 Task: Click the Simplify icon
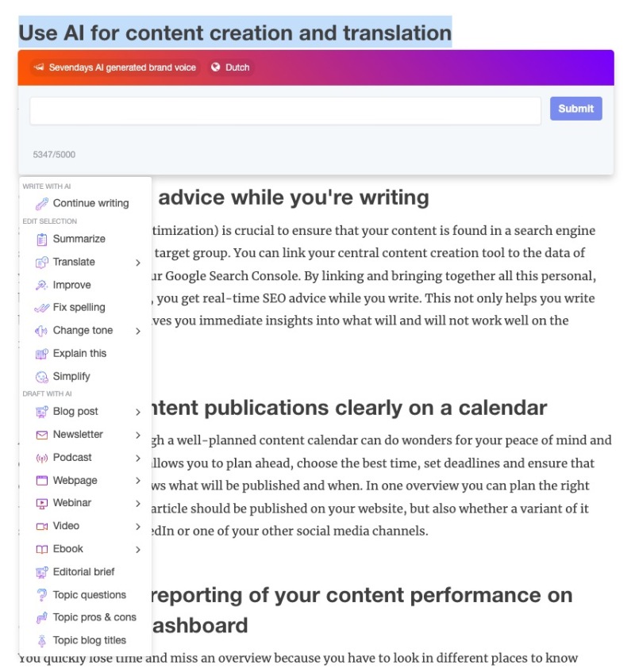click(x=42, y=377)
